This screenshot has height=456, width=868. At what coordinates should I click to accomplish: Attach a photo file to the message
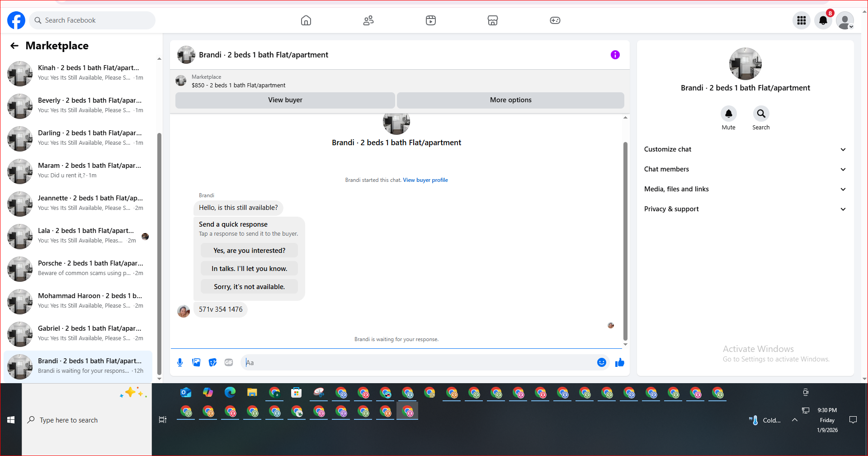pos(196,362)
